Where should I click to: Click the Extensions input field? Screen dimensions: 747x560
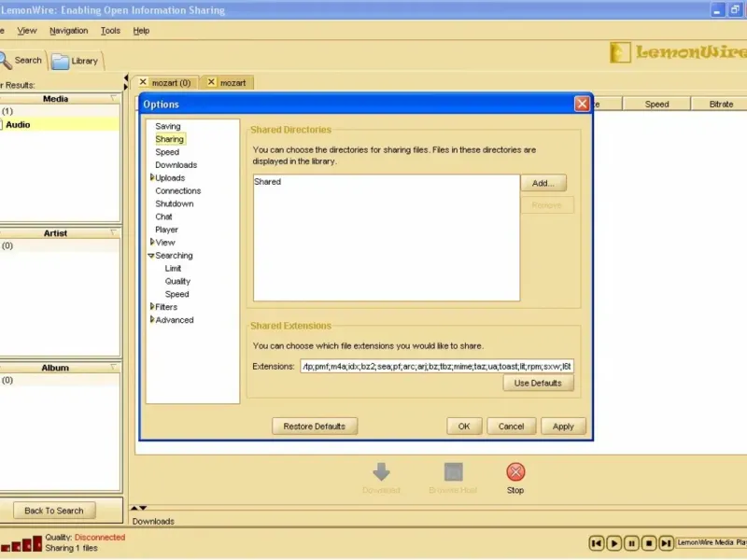[x=436, y=366]
